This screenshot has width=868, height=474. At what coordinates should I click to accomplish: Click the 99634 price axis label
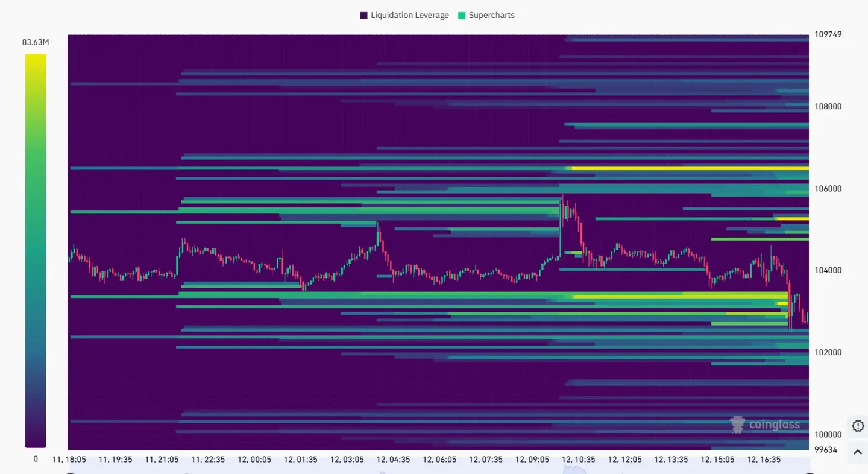826,450
